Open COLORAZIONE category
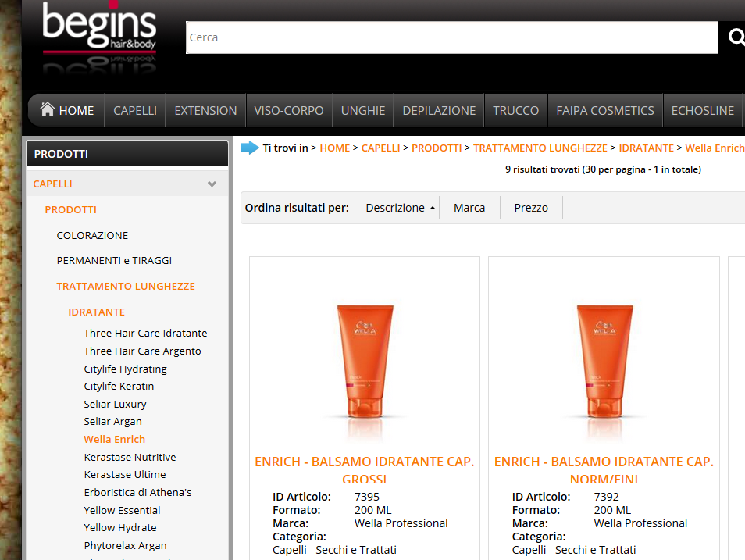Viewport: 745px width, 560px height. (x=92, y=235)
